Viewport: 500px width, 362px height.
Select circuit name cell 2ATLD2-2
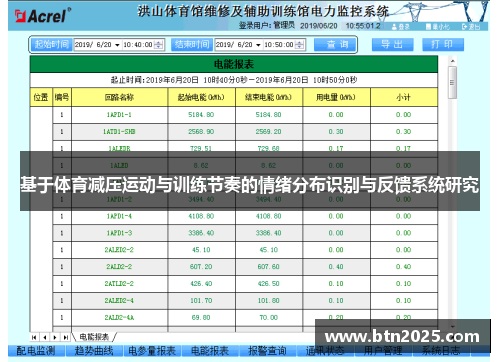pos(119,284)
